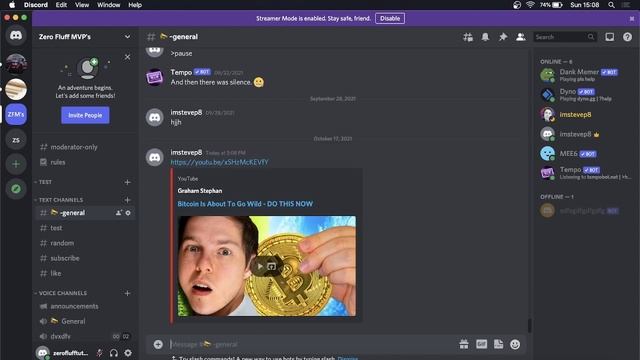
Task: Mute the microphone
Action: [x=99, y=353]
